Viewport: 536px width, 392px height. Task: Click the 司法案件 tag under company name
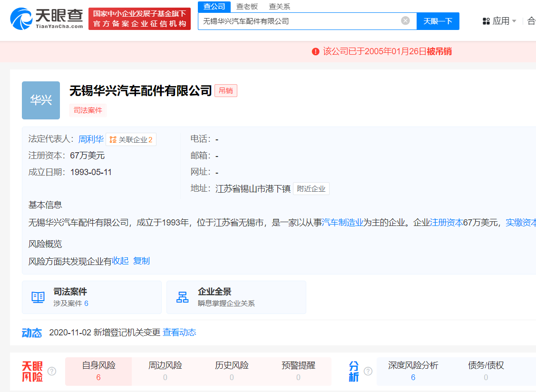click(88, 110)
